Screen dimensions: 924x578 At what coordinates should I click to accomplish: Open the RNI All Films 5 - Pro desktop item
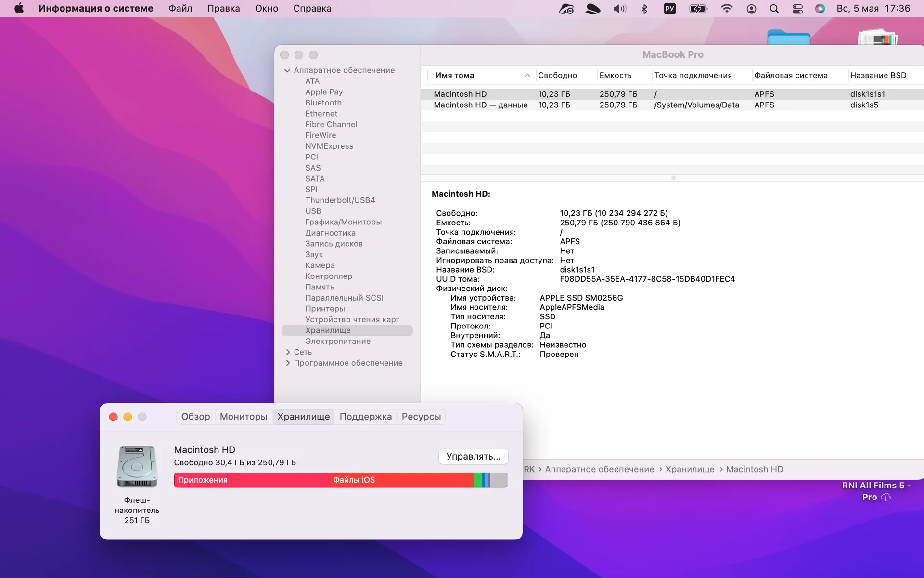[x=876, y=491]
